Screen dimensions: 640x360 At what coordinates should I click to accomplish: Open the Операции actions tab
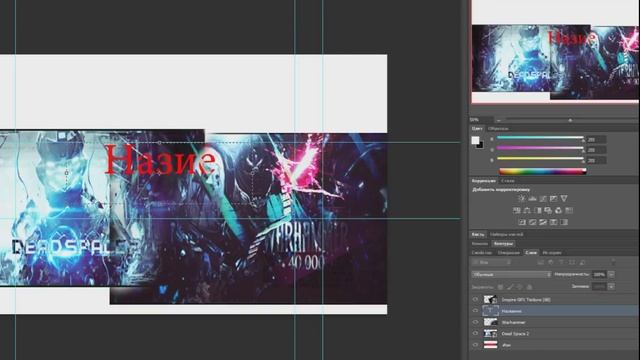coord(509,253)
